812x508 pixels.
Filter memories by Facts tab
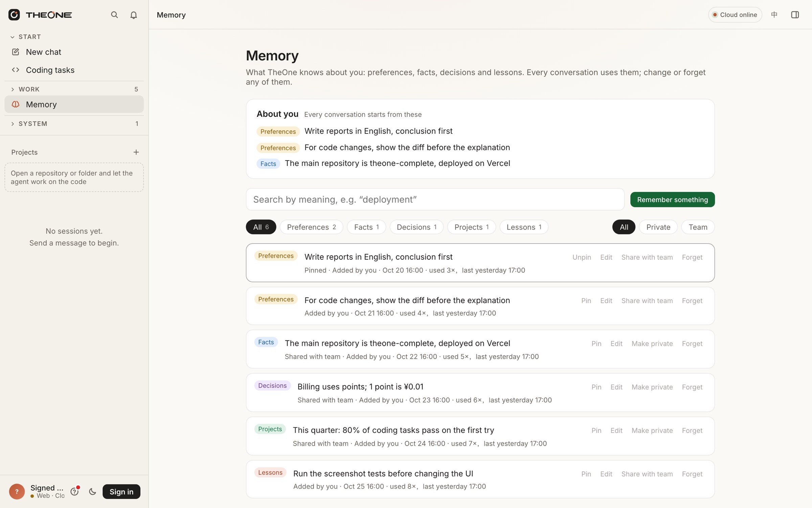(366, 227)
